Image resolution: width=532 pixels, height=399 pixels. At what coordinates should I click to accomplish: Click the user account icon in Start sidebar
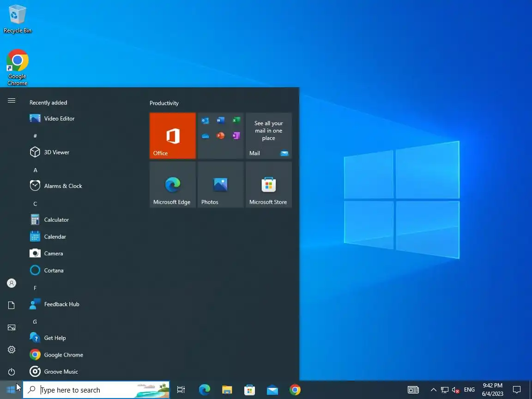tap(12, 283)
